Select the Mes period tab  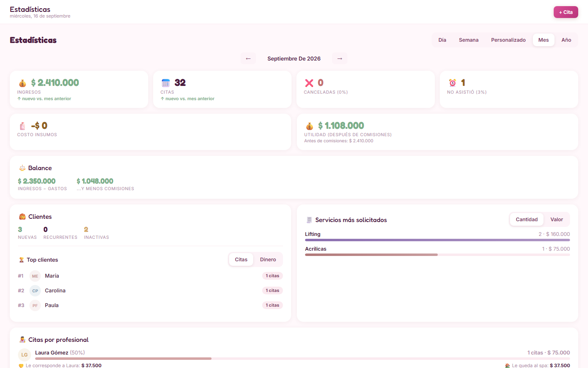tap(543, 40)
